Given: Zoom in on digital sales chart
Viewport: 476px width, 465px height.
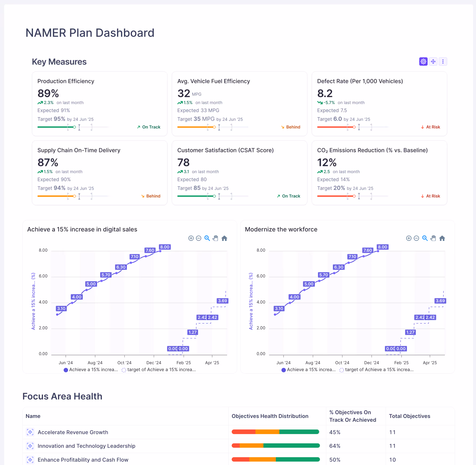Looking at the screenshot, I should tap(191, 238).
